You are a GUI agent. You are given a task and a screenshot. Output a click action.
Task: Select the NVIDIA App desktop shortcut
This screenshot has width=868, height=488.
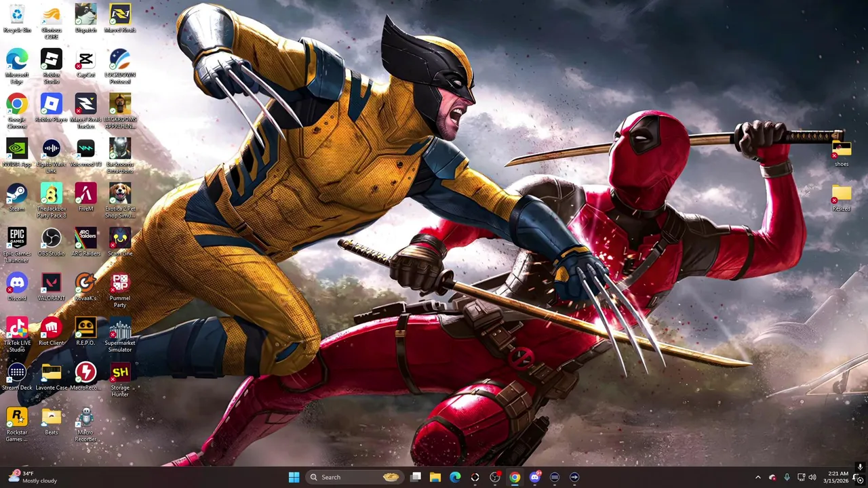[x=17, y=152]
